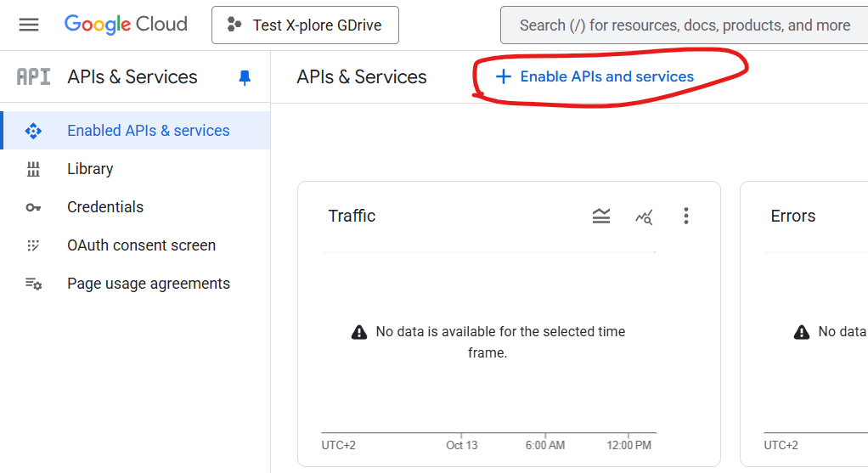Click the Google Cloud logo

(x=126, y=25)
